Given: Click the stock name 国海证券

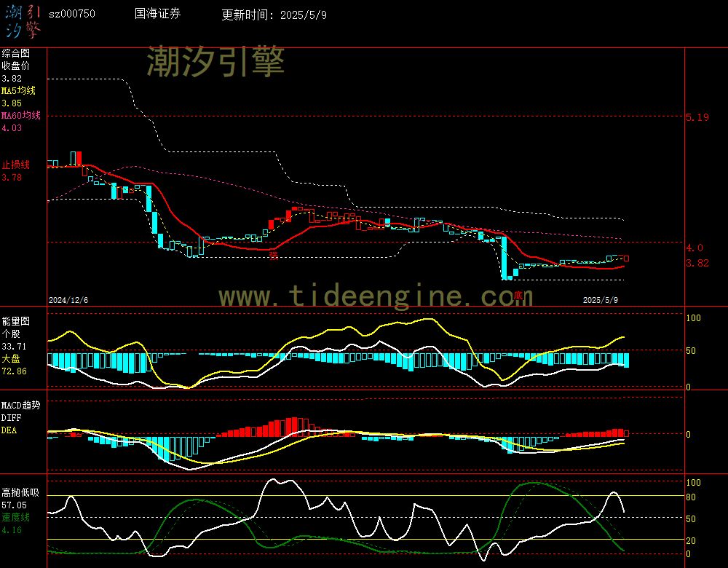Looking at the screenshot, I should click(157, 13).
